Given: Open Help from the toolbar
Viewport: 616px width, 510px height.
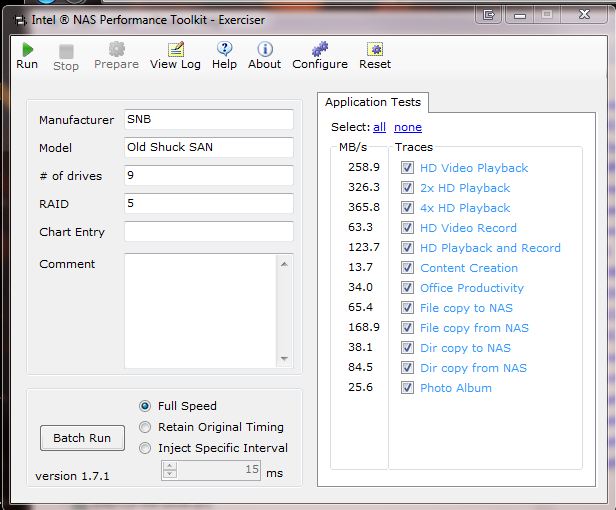Looking at the screenshot, I should (x=224, y=49).
